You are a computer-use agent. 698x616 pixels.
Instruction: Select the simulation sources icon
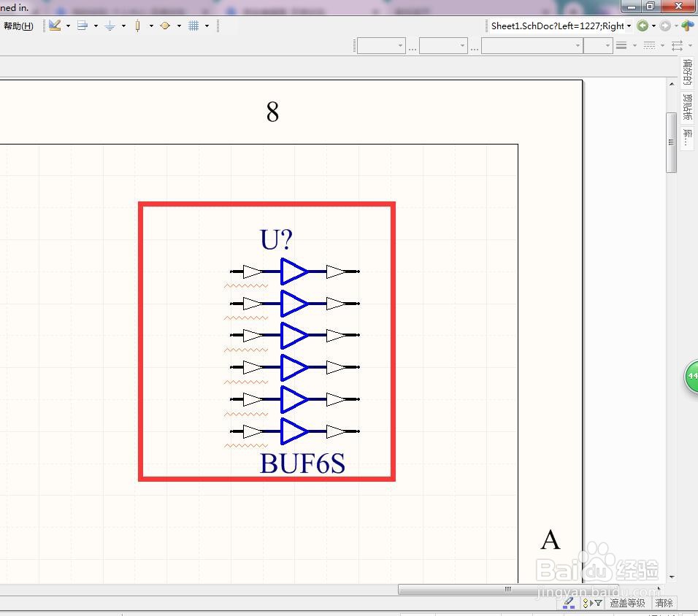pyautogui.click(x=165, y=26)
